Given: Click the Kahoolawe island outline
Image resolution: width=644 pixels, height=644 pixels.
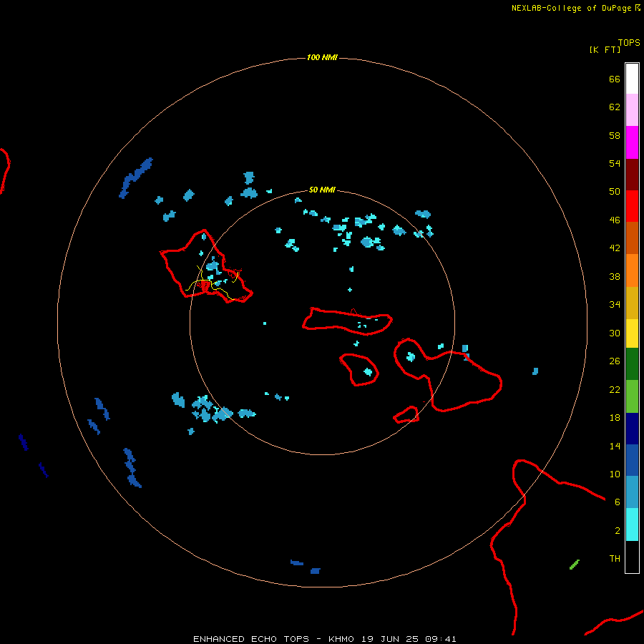Looking at the screenshot, I should point(406,414).
